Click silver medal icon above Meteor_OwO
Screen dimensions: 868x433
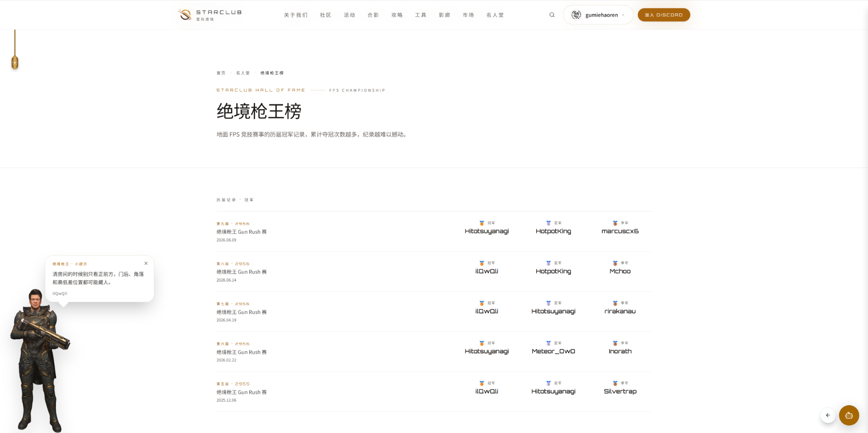point(548,343)
